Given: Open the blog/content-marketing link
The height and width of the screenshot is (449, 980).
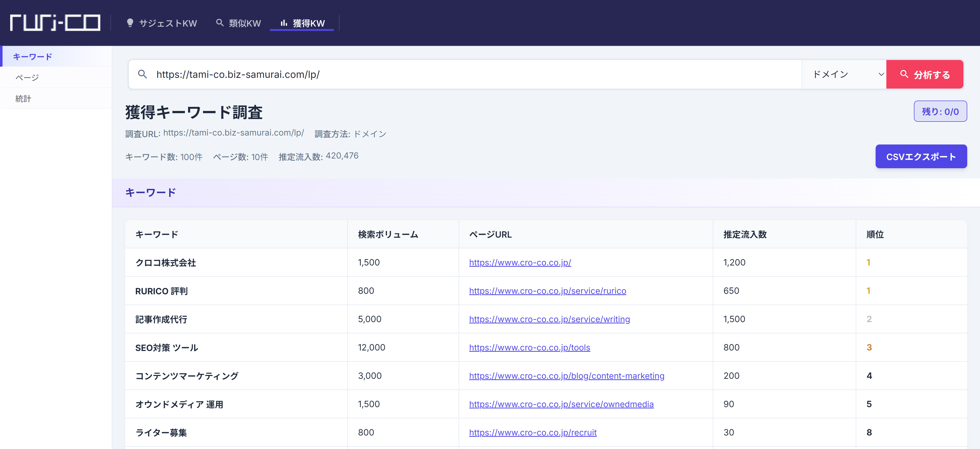Looking at the screenshot, I should 567,376.
